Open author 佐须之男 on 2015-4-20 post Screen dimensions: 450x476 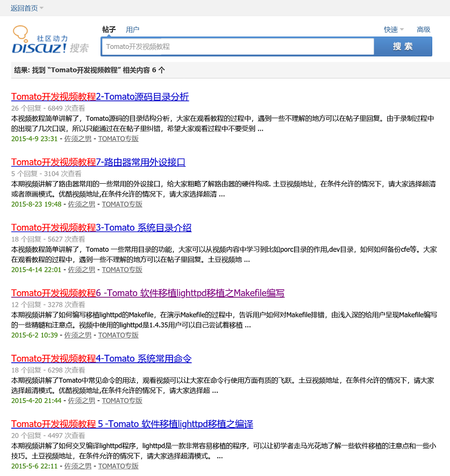coord(81,401)
